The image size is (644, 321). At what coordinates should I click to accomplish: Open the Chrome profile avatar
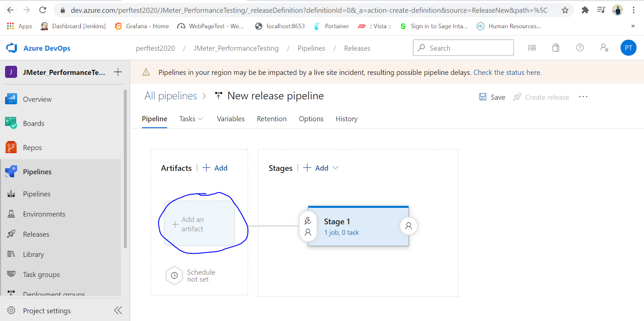pyautogui.click(x=617, y=10)
